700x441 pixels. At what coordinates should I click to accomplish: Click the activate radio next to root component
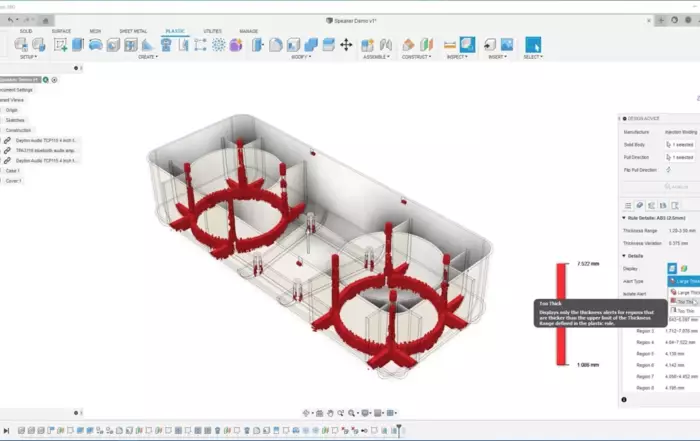point(54,80)
